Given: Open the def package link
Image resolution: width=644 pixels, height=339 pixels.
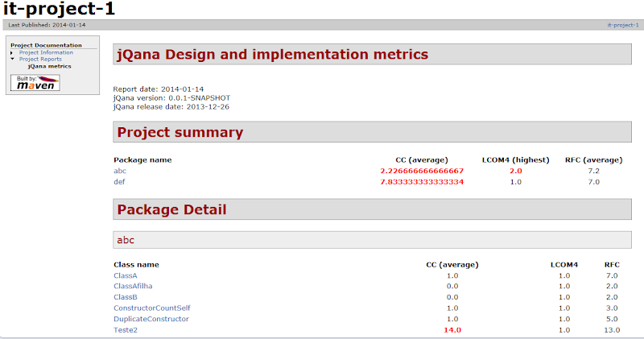Looking at the screenshot, I should (x=119, y=182).
